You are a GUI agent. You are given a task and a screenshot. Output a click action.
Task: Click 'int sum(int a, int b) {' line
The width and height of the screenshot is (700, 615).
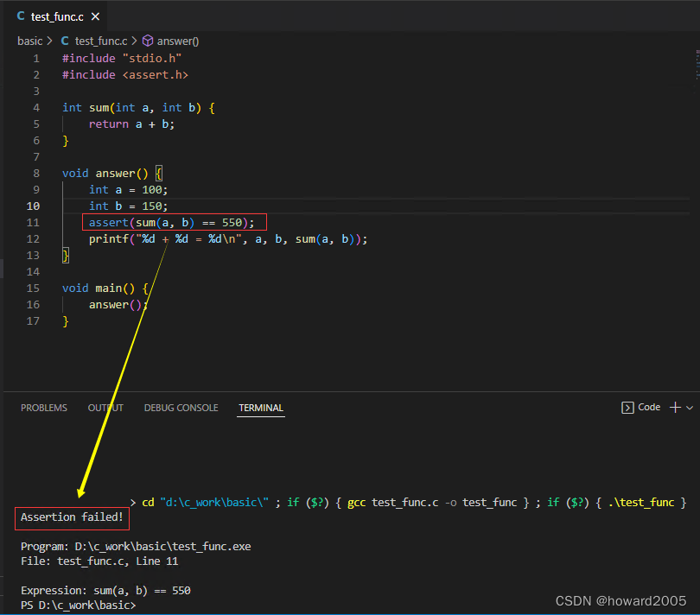pyautogui.click(x=138, y=108)
